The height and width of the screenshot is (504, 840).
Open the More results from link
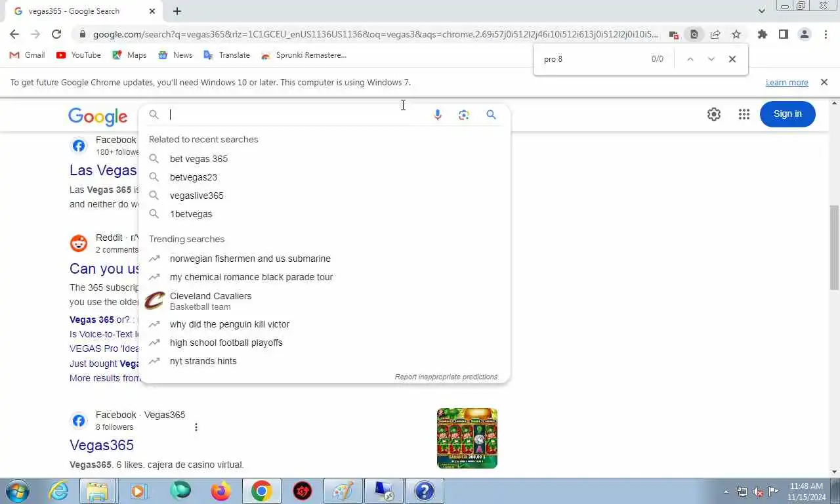(104, 378)
